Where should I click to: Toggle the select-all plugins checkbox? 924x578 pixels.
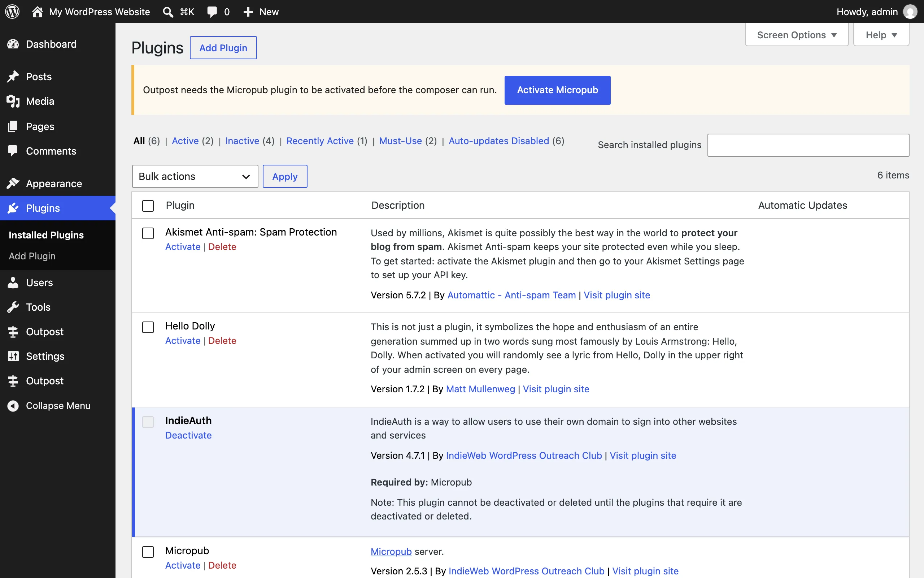pyautogui.click(x=148, y=206)
